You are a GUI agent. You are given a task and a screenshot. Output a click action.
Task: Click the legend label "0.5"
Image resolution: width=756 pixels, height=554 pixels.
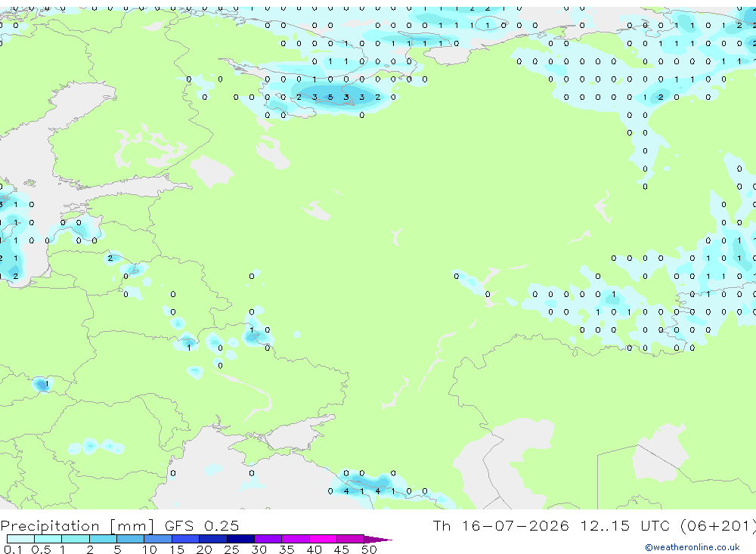point(41,549)
